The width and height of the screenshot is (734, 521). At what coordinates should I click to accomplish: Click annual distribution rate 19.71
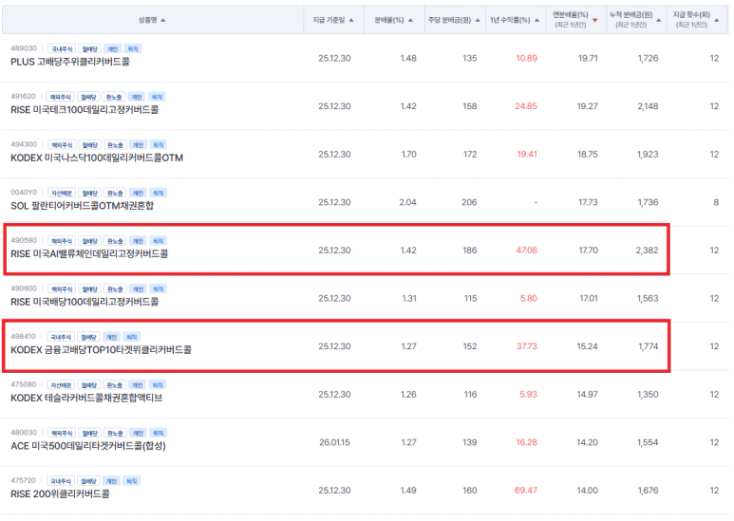coord(588,59)
